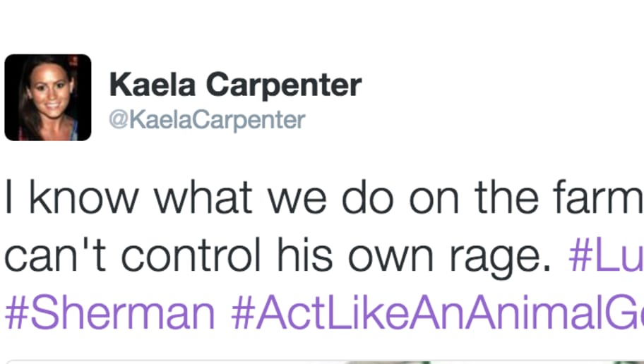The width and height of the screenshot is (644, 364).
Task: Open the #Sherman hashtag
Action: (x=110, y=312)
